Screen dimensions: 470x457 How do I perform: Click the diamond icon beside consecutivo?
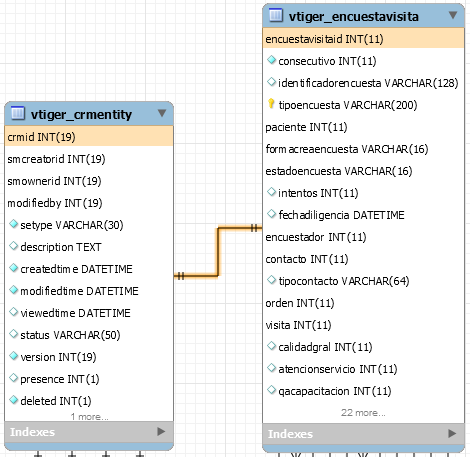point(271,60)
